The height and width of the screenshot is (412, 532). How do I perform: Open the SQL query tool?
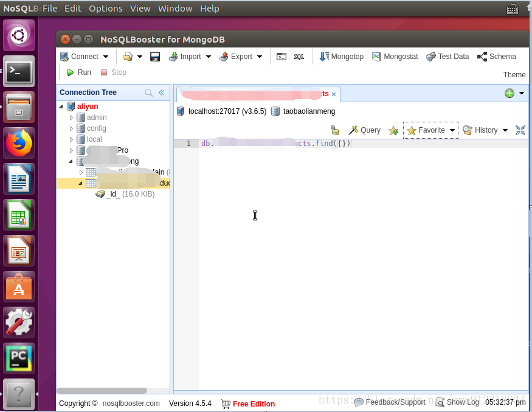click(299, 57)
